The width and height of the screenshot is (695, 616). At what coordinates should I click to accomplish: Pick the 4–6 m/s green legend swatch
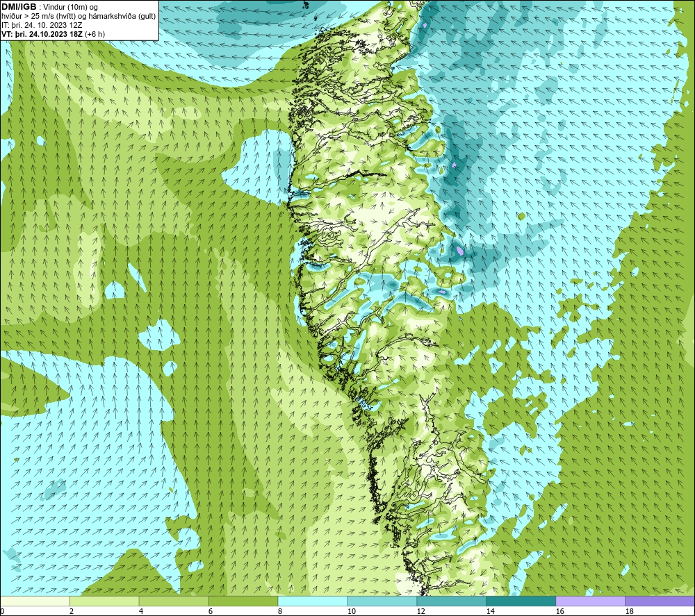174,601
